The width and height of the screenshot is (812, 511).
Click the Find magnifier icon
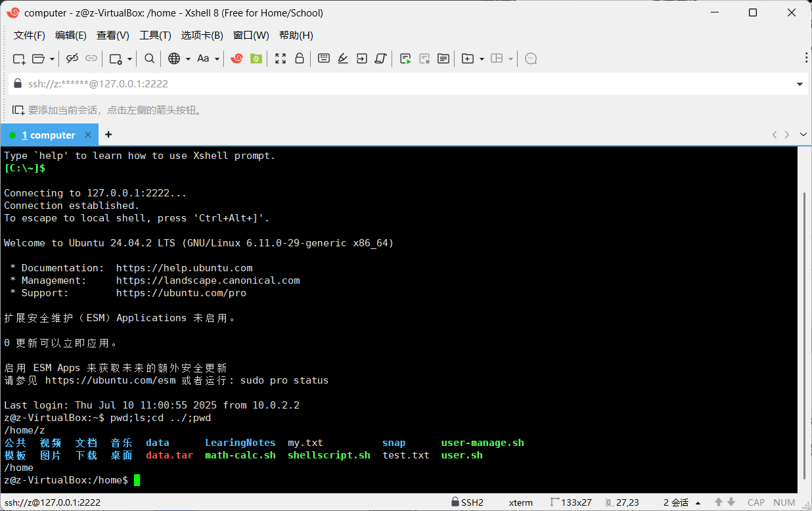150,58
